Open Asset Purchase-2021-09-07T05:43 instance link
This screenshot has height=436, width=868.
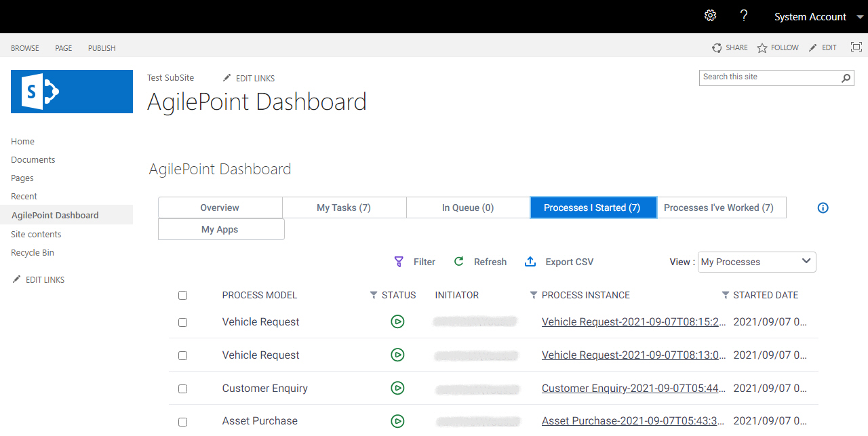point(633,421)
